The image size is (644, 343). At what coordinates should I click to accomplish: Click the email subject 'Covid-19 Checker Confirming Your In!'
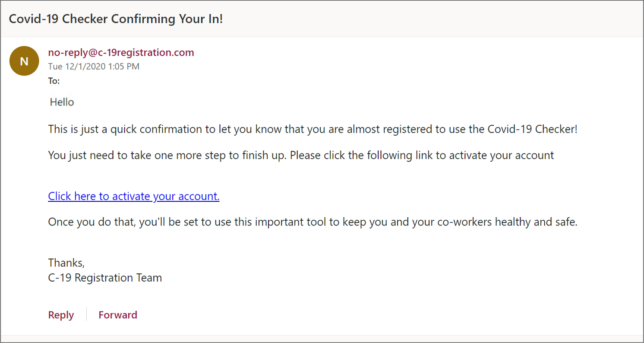(x=116, y=19)
